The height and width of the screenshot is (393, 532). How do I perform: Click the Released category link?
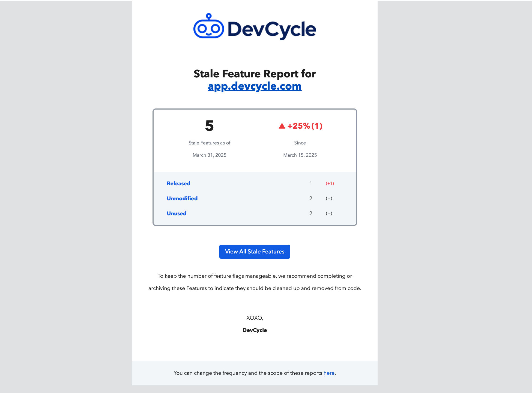pos(178,183)
